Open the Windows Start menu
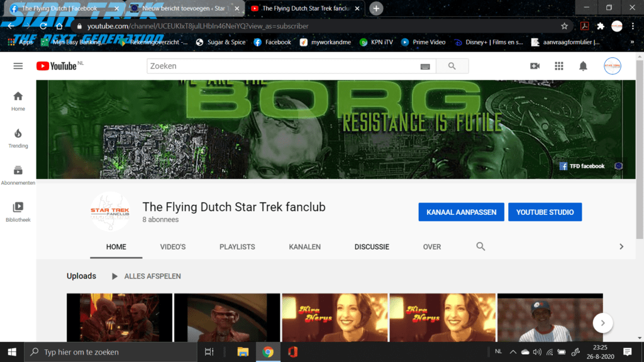This screenshot has width=644, height=362. [x=12, y=352]
